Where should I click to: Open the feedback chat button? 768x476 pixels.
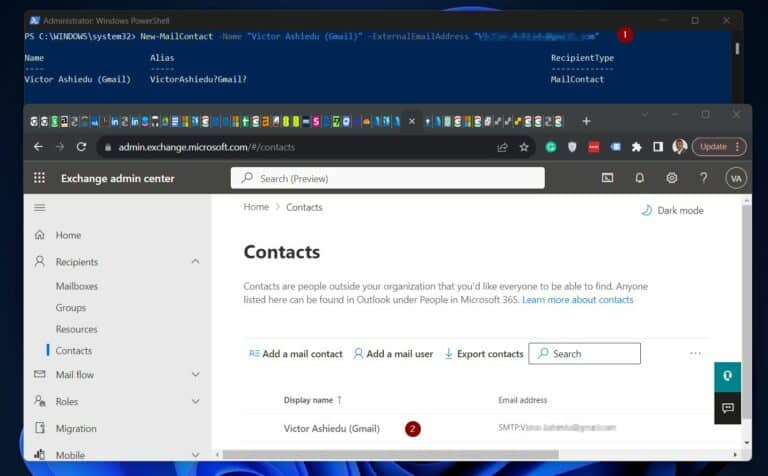pyautogui.click(x=727, y=407)
